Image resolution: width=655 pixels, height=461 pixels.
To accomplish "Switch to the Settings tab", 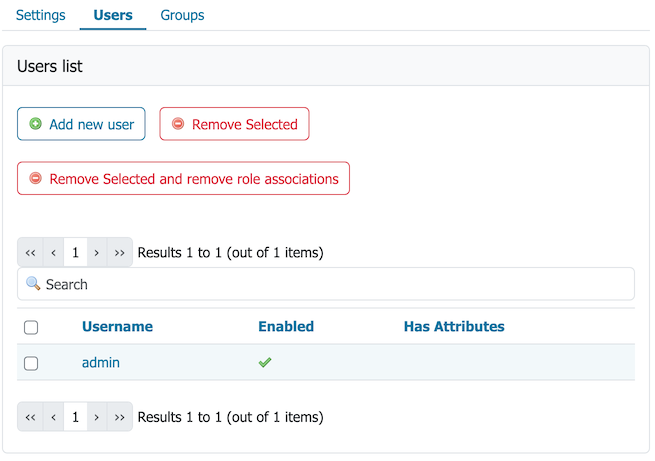I will (41, 15).
